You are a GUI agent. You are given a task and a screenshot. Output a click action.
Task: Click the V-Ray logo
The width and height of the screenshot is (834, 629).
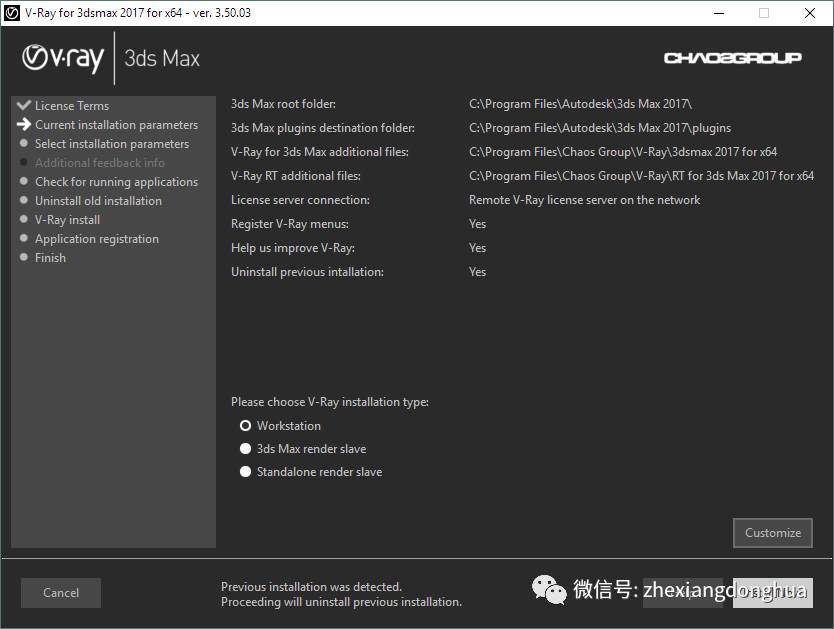coord(63,58)
